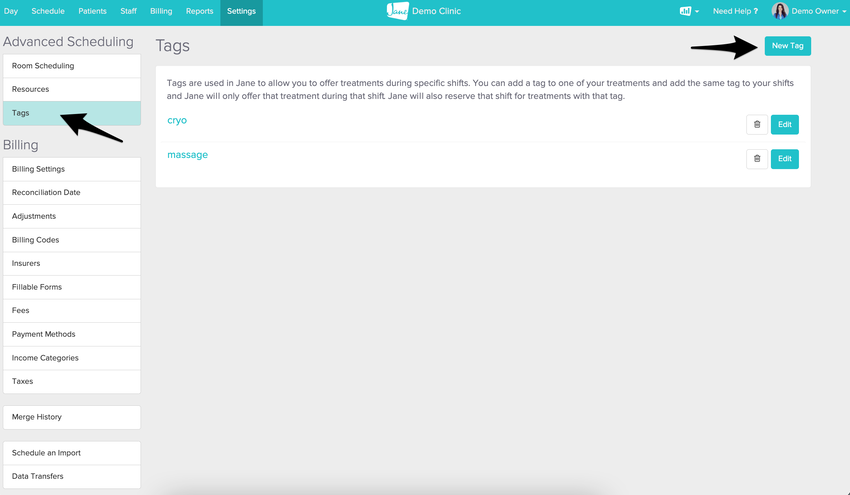Open Payment Methods settings

coord(71,334)
